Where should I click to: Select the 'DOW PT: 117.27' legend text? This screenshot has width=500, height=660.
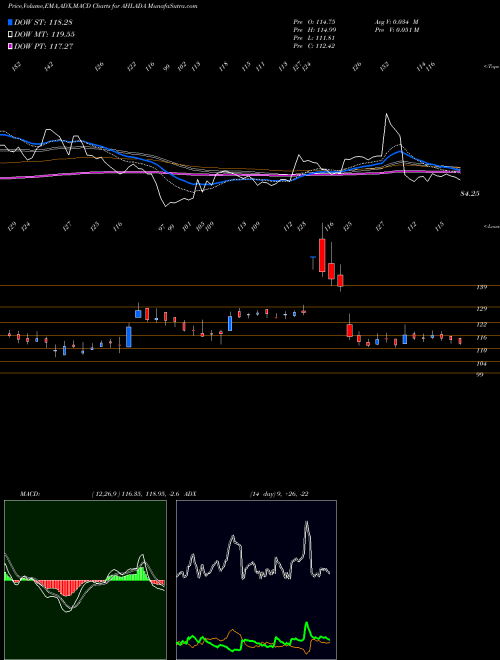(x=43, y=46)
